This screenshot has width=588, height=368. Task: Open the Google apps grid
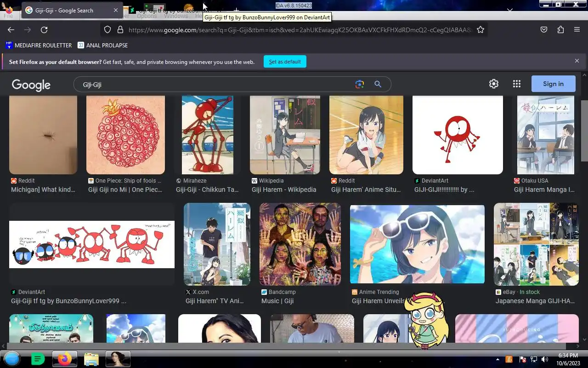517,84
